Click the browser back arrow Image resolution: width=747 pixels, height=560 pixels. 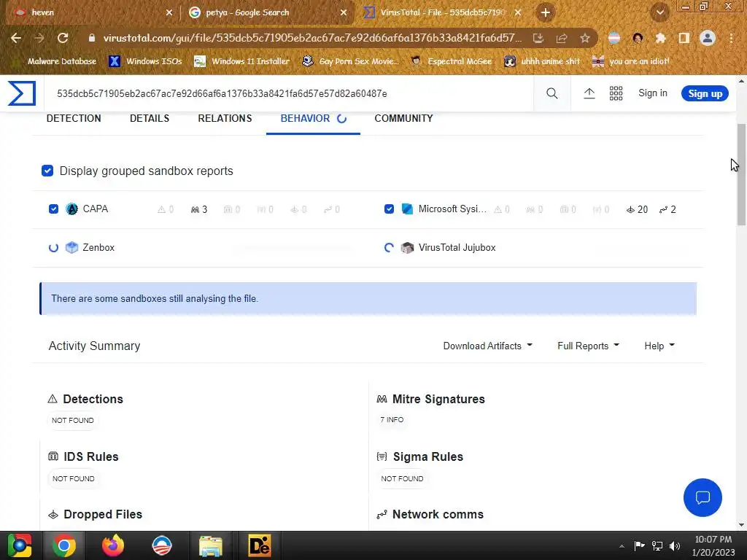(x=16, y=38)
